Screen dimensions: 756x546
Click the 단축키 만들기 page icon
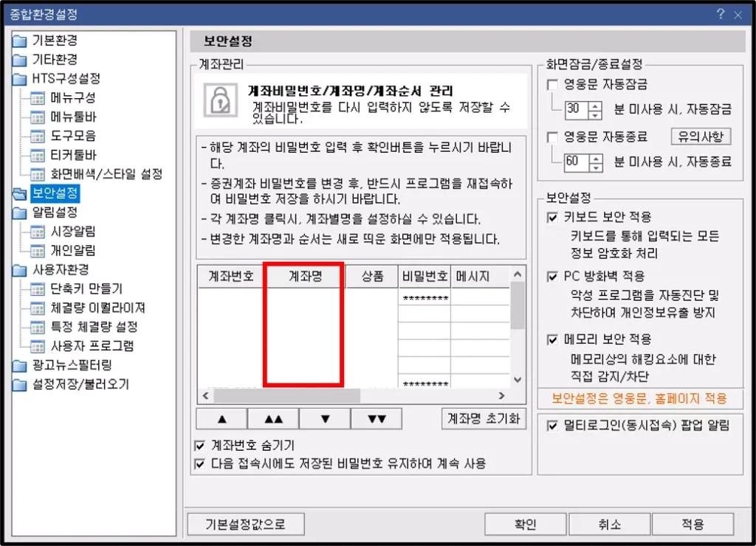click(x=38, y=288)
